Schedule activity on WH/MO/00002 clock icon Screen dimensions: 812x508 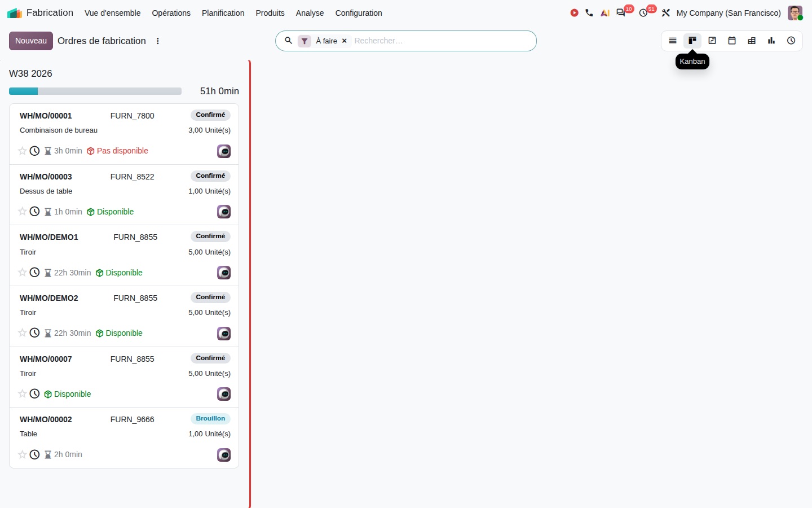34,454
